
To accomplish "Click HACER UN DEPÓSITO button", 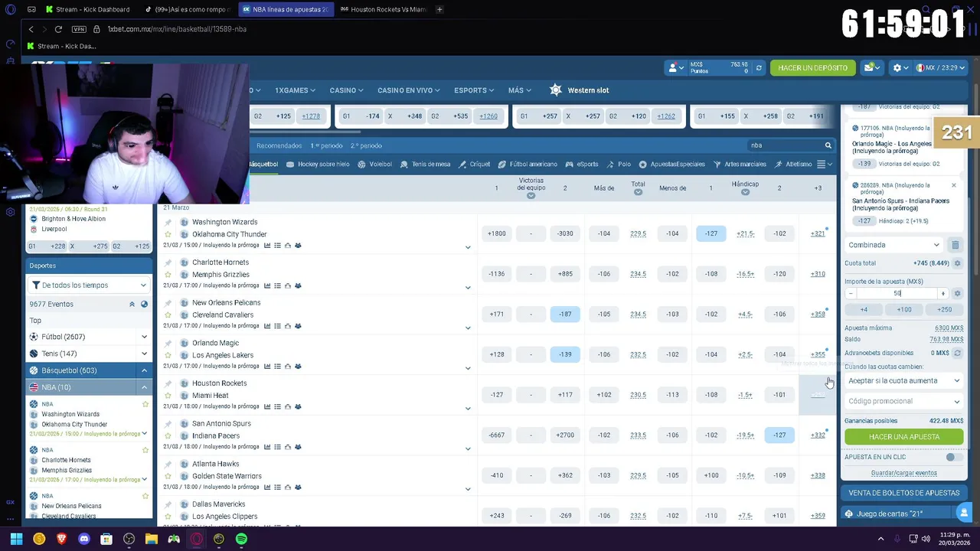I will point(812,68).
